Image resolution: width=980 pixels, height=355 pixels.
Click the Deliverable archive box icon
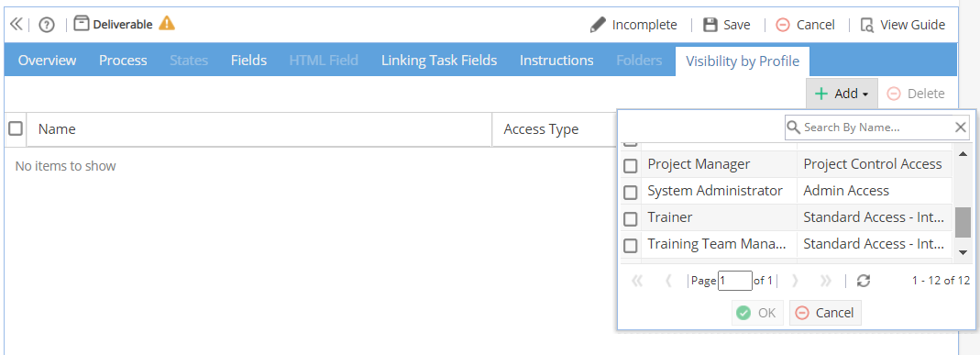(82, 24)
